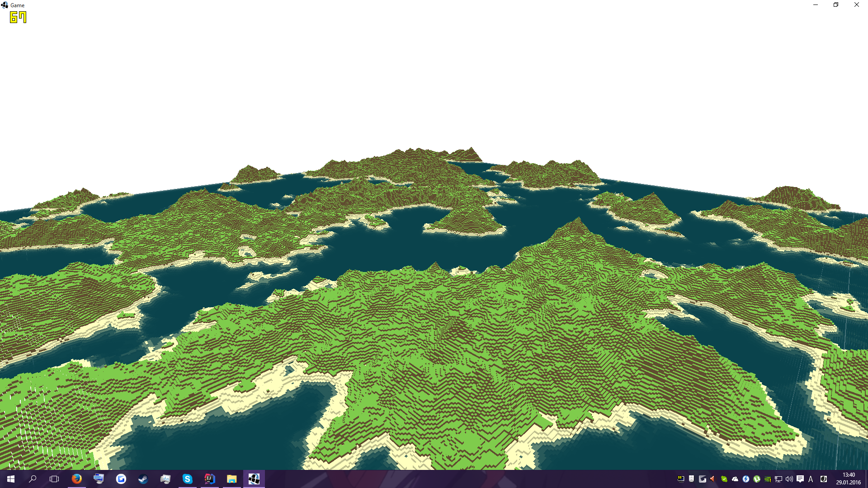This screenshot has height=488, width=868.
Task: Launch Firefox from the taskbar
Action: [77, 479]
